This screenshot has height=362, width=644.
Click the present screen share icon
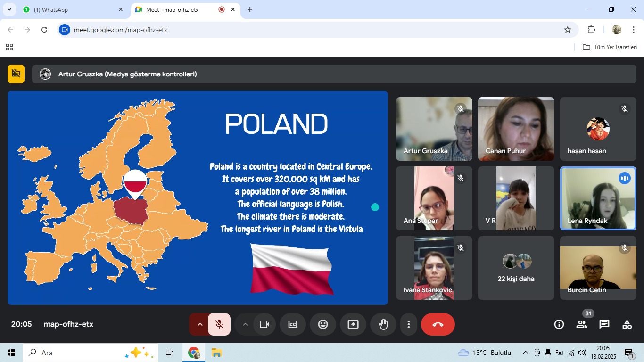(x=353, y=324)
